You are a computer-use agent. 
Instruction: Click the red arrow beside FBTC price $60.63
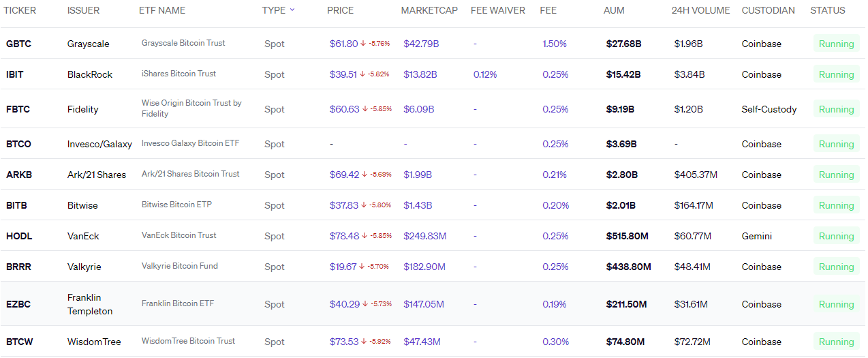point(365,109)
